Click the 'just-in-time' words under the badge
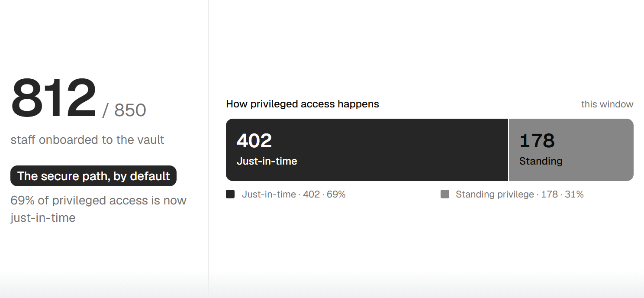 pos(43,217)
